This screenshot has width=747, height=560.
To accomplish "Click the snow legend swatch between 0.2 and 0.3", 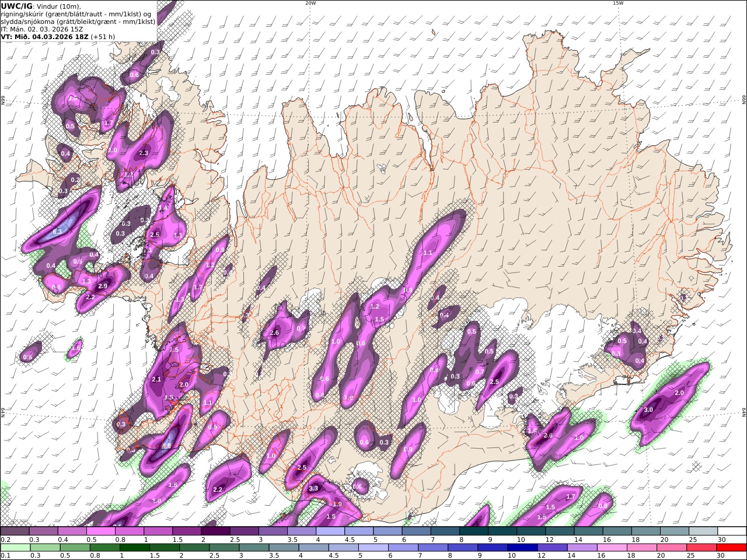I will tap(15, 531).
